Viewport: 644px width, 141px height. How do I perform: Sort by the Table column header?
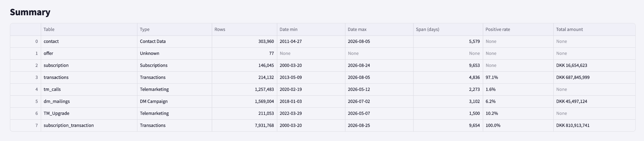click(89, 29)
